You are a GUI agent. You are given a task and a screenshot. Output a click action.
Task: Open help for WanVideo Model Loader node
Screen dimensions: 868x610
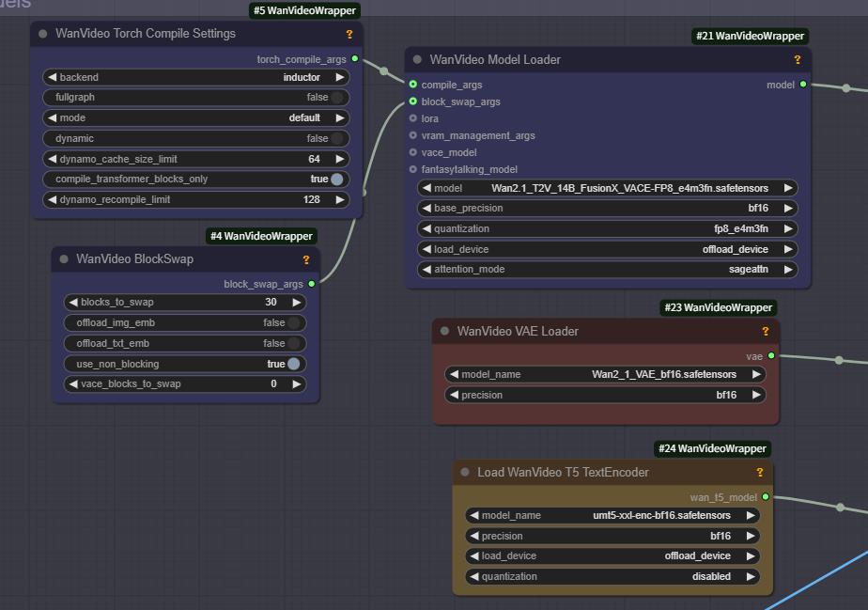(798, 60)
